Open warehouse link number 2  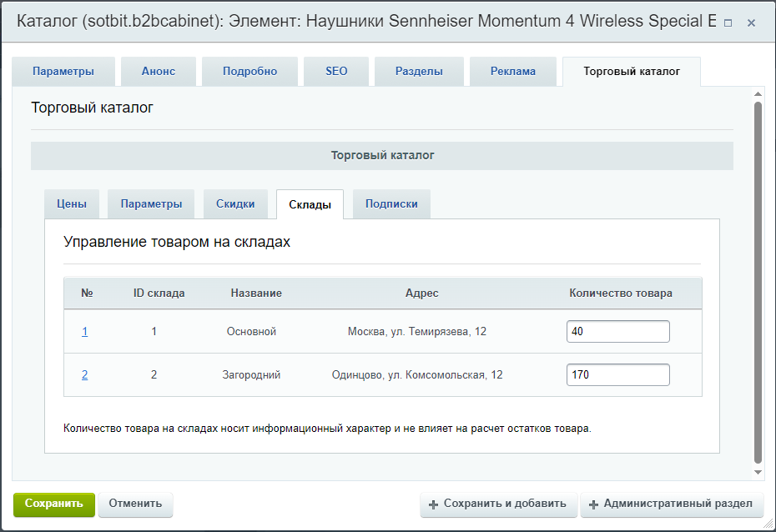pyautogui.click(x=84, y=375)
